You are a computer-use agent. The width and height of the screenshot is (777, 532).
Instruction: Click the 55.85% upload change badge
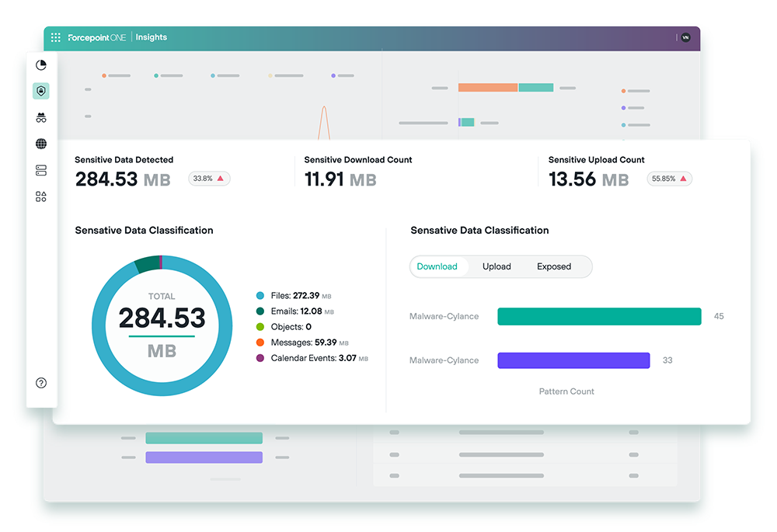(669, 179)
